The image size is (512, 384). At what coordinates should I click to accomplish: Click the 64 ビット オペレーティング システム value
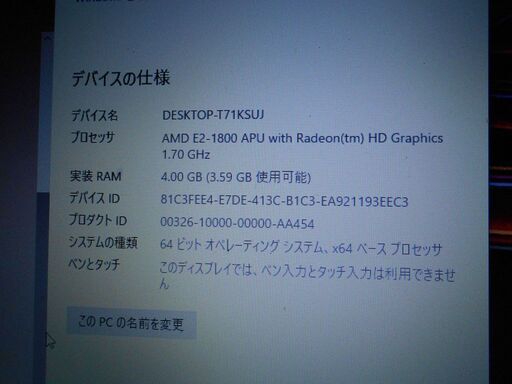(x=301, y=248)
